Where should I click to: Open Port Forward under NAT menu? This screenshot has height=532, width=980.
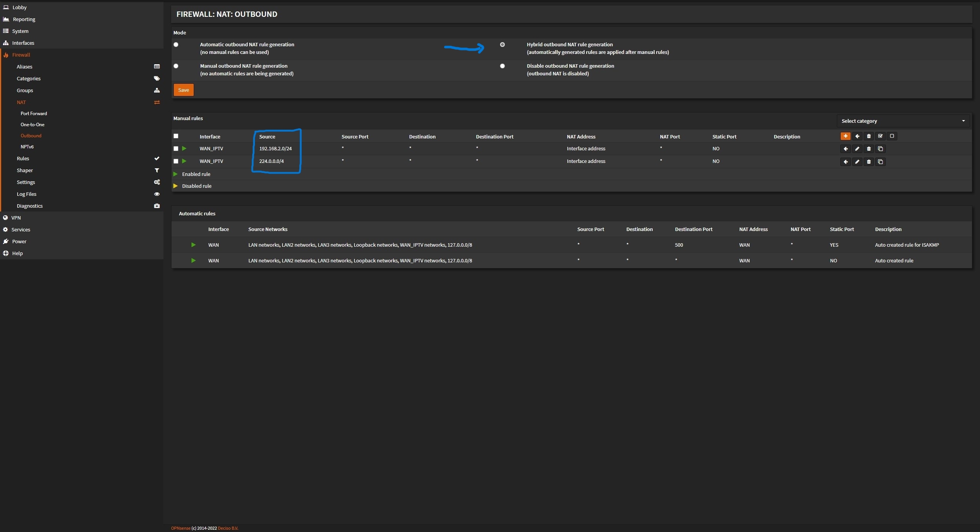tap(34, 114)
